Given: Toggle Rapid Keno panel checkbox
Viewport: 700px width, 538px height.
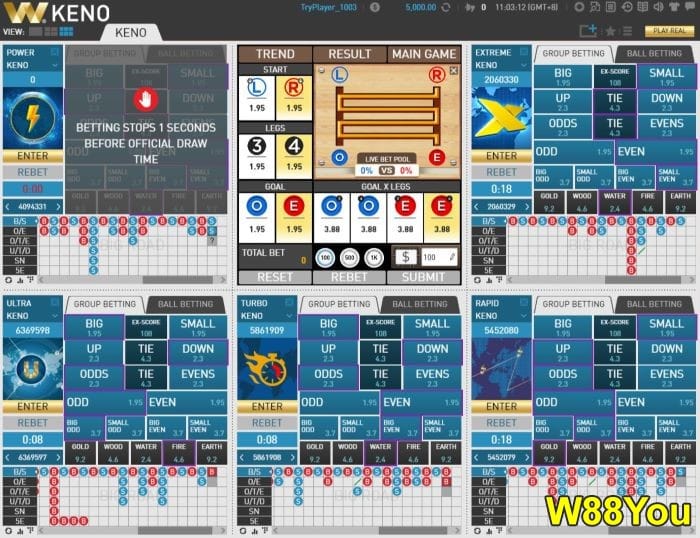Looking at the screenshot, I should pos(524,303).
